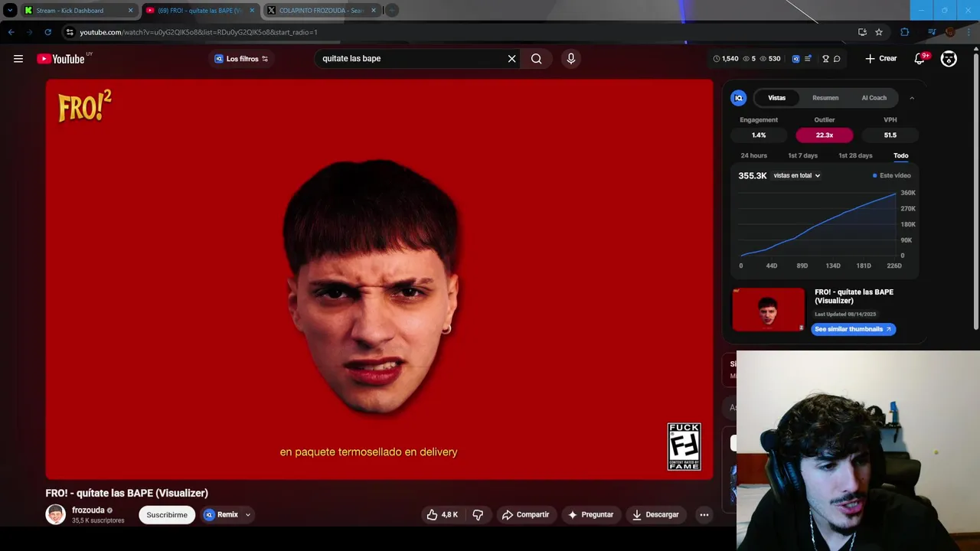Toggle the Este video chart legend

(892, 176)
